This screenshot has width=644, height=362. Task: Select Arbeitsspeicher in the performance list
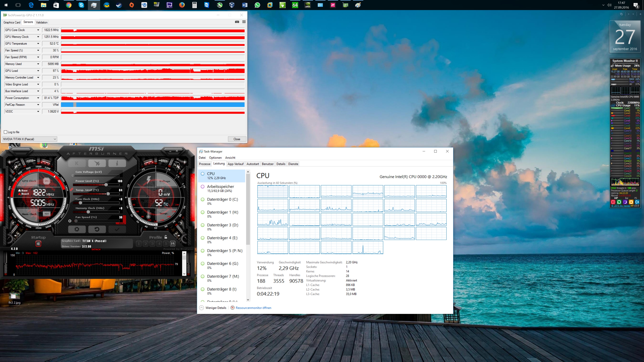pos(220,188)
